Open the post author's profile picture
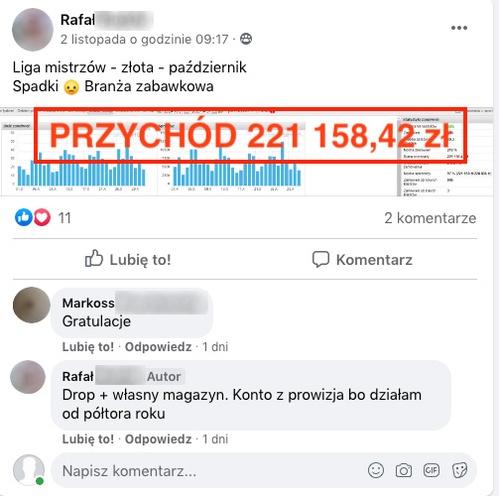This screenshot has width=499, height=496. 32,30
